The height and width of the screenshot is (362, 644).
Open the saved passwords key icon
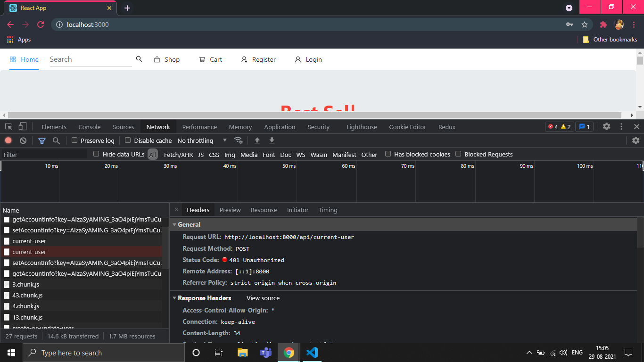pos(570,25)
